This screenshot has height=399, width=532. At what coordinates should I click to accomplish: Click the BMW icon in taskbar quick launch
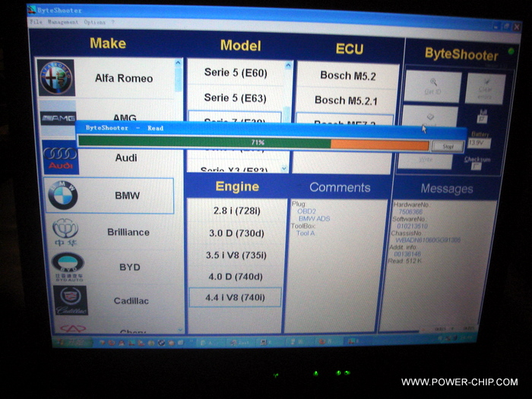tap(161, 343)
